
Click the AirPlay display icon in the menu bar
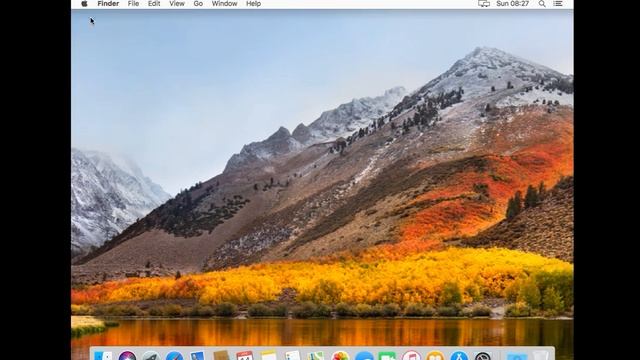(x=484, y=4)
